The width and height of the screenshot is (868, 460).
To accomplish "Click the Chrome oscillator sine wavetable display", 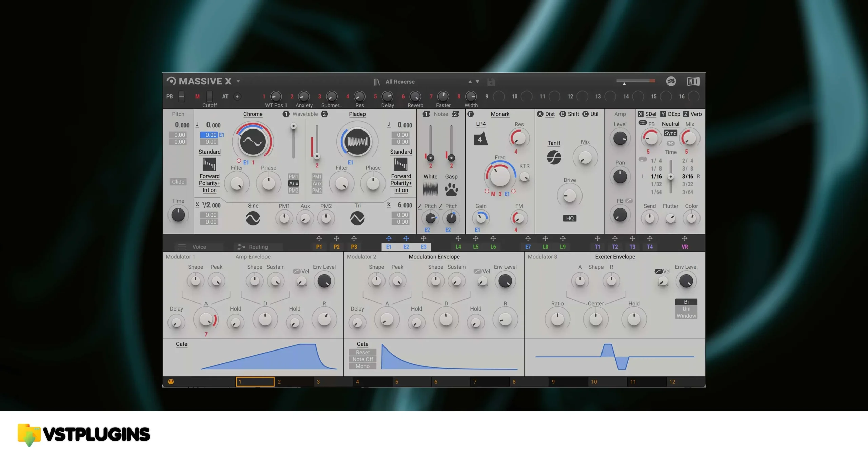I will coord(253,141).
